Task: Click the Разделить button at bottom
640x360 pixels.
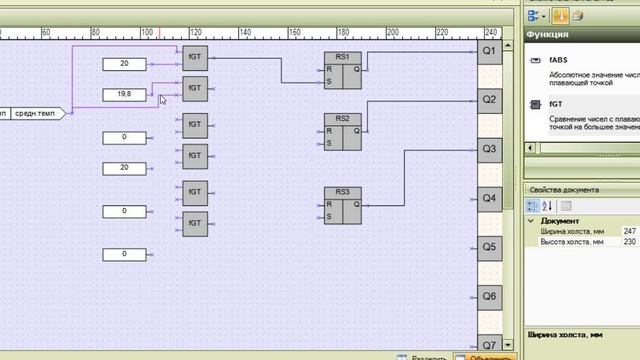Action: tap(422, 357)
